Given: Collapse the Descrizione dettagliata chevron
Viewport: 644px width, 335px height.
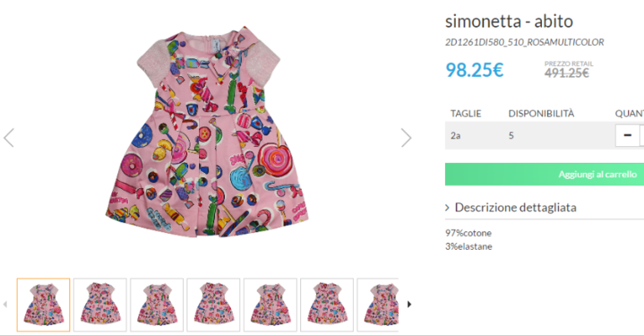Looking at the screenshot, I should 448,208.
